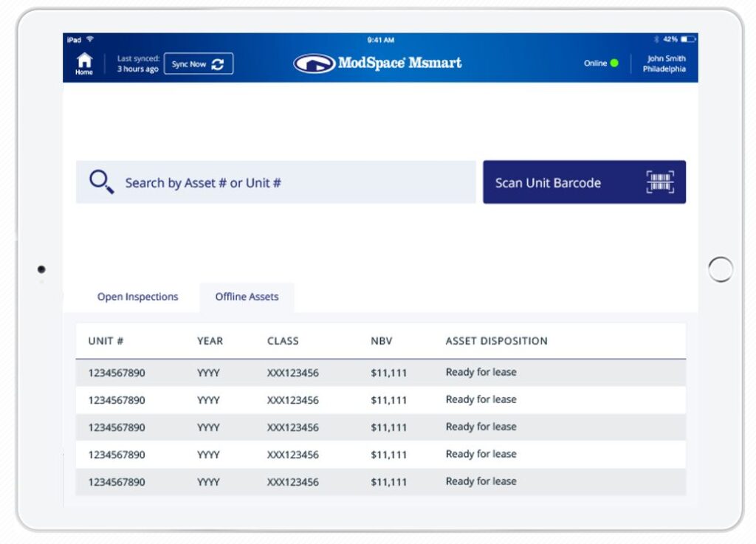Viewport: 756px width, 544px height.
Task: Tap the barcode scanner icon
Action: [x=659, y=182]
